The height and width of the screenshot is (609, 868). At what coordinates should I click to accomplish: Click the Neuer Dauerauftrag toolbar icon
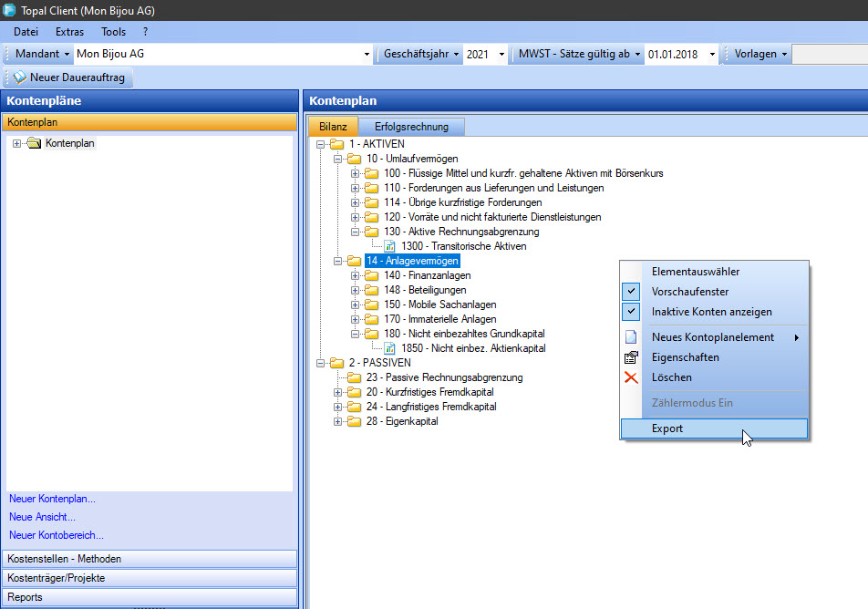tap(19, 77)
